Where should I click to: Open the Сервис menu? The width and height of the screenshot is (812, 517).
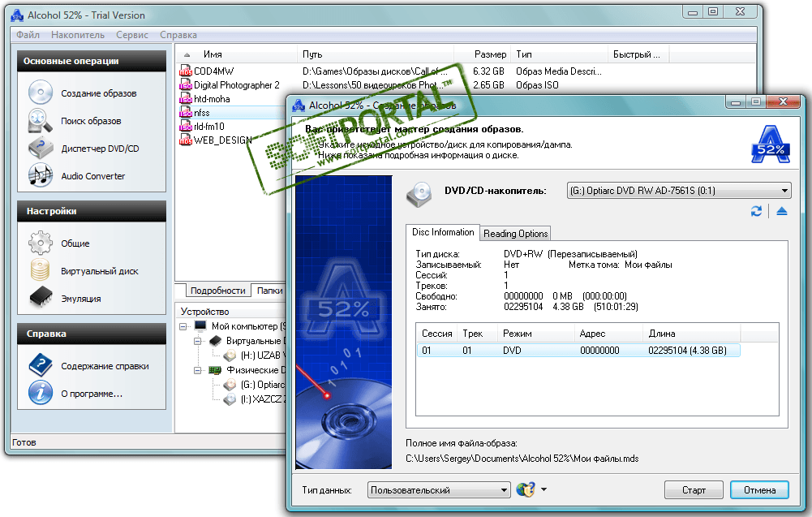click(x=132, y=35)
